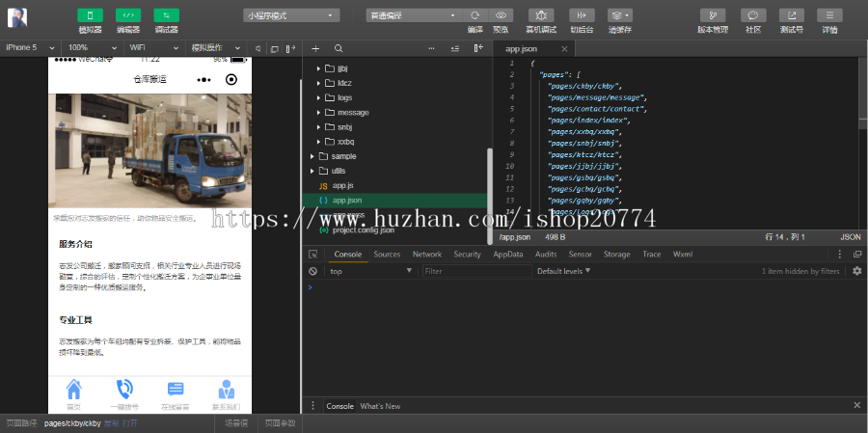Open devtools customize vertical dots menu
The height and width of the screenshot is (433, 868).
click(x=840, y=255)
